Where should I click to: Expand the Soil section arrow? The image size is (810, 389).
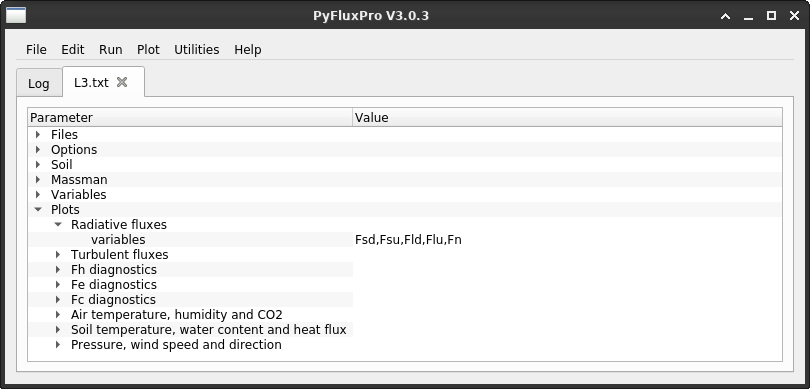pos(38,165)
